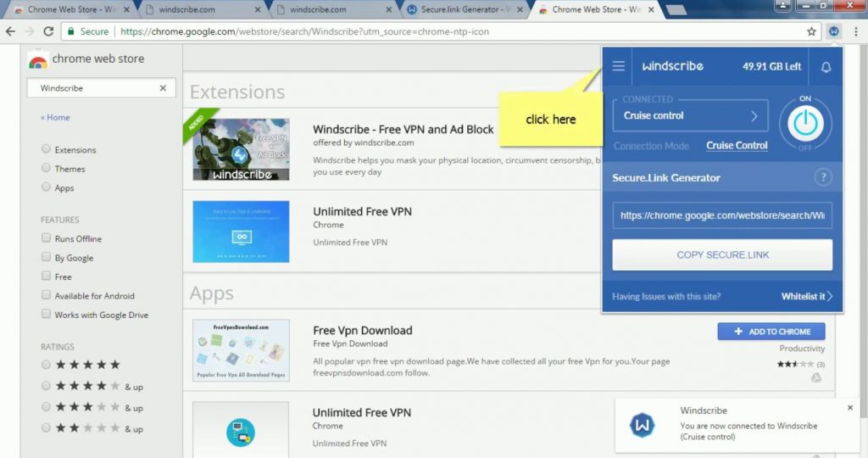868x458 pixels.
Task: Open Secure.Link Generator help icon
Action: (823, 177)
